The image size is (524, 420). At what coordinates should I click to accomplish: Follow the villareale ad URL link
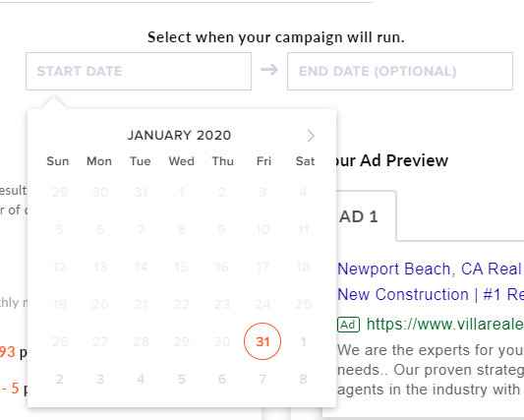pos(444,324)
